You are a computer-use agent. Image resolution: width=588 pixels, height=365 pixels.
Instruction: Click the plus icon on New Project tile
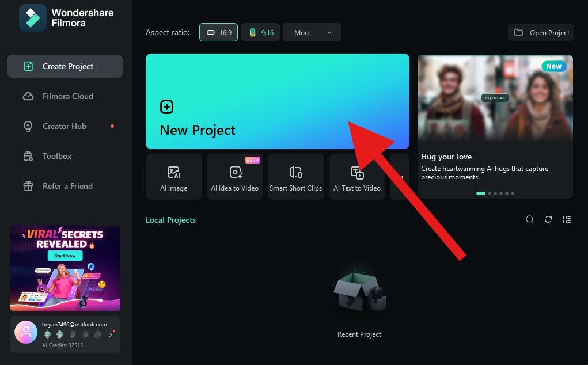(x=167, y=107)
